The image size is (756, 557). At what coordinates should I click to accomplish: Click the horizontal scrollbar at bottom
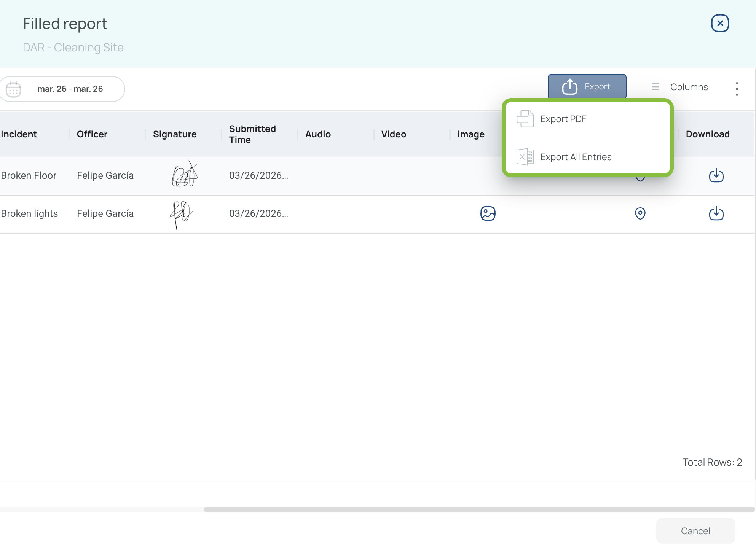(479, 509)
